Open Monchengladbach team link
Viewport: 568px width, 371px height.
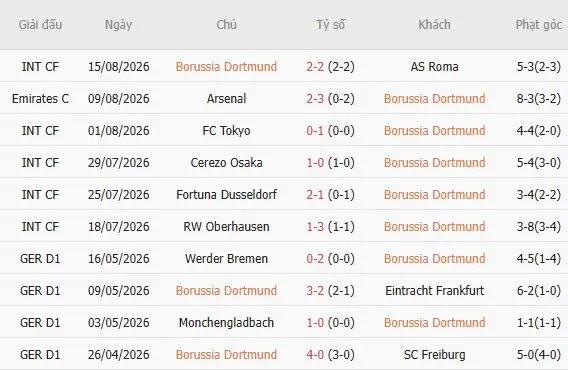click(226, 322)
